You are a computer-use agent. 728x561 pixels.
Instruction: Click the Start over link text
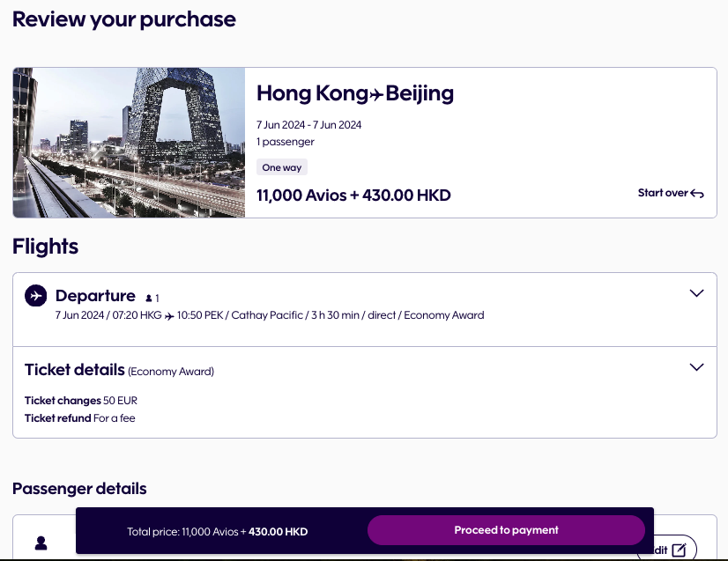pyautogui.click(x=663, y=193)
